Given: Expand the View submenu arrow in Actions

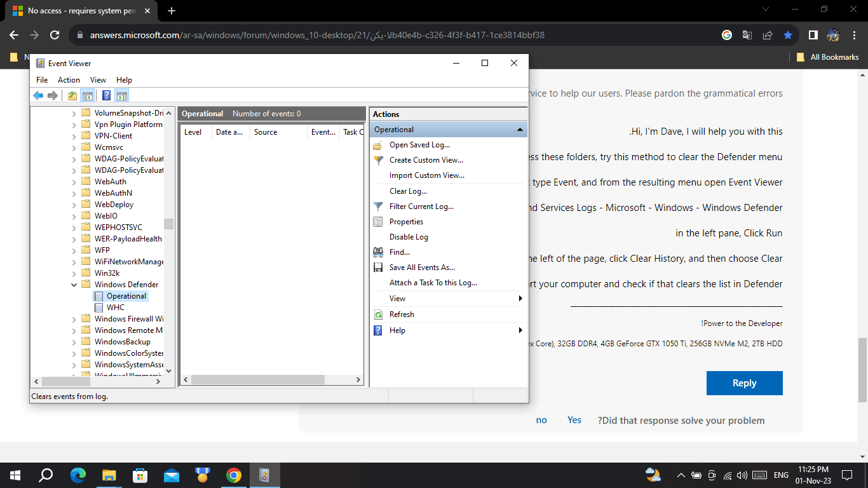Looking at the screenshot, I should tap(520, 299).
